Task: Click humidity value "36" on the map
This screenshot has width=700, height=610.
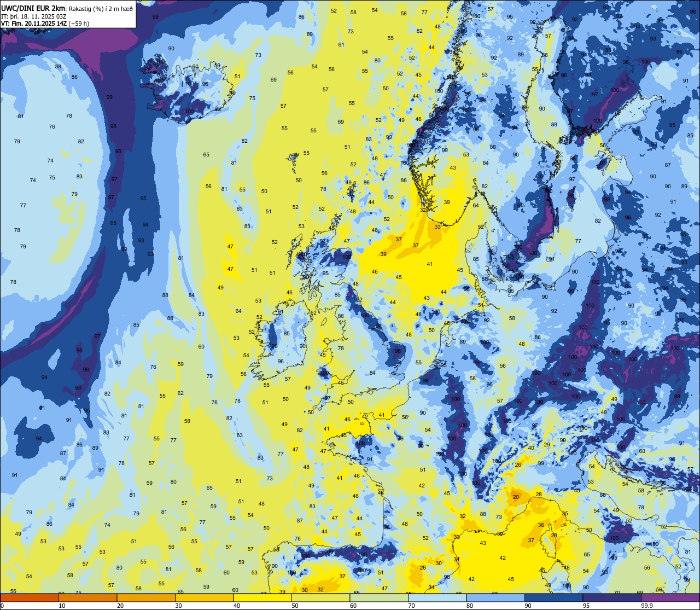Action: 541,525
